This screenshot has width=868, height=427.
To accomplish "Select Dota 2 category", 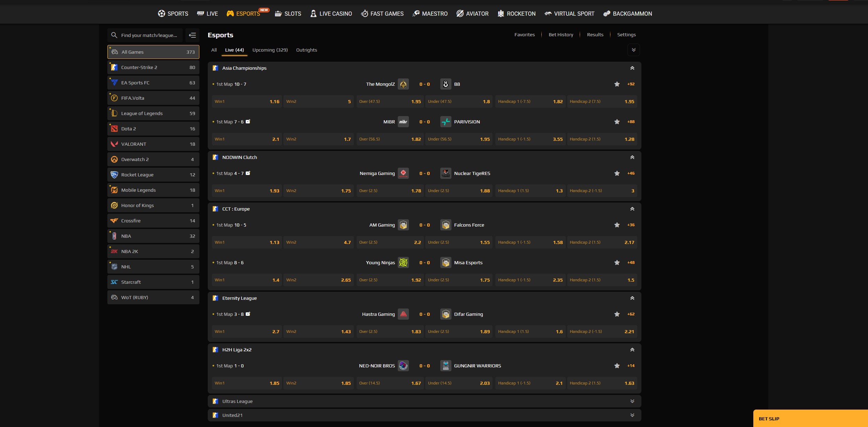I will click(x=153, y=129).
